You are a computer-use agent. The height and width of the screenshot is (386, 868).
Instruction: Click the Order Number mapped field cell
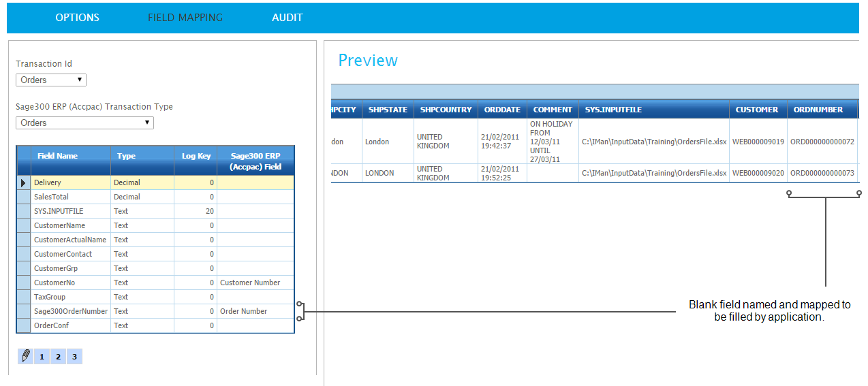(x=255, y=311)
